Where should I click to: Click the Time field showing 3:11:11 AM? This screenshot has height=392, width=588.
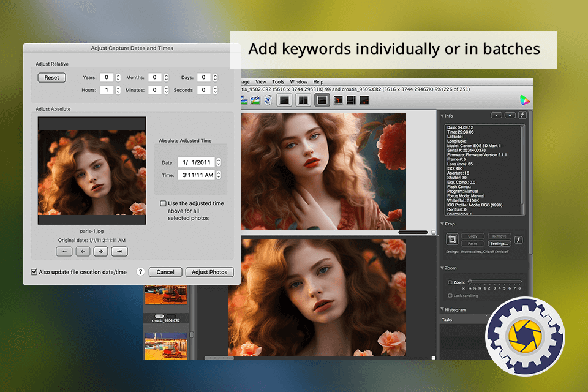197,175
